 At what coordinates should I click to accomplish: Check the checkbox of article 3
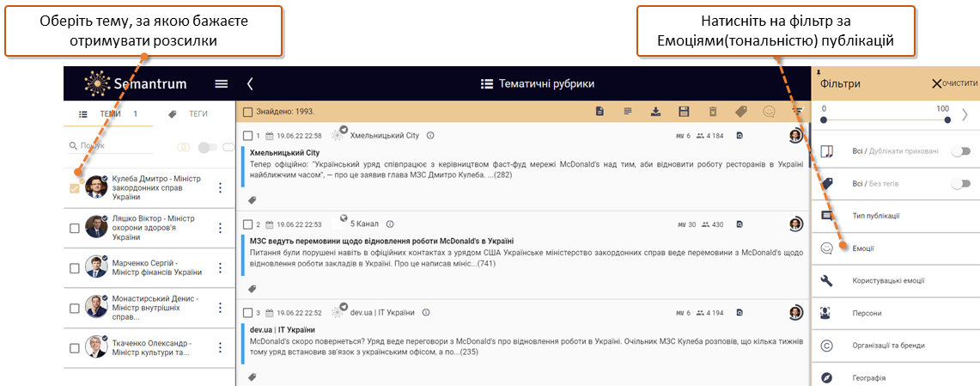(x=248, y=313)
